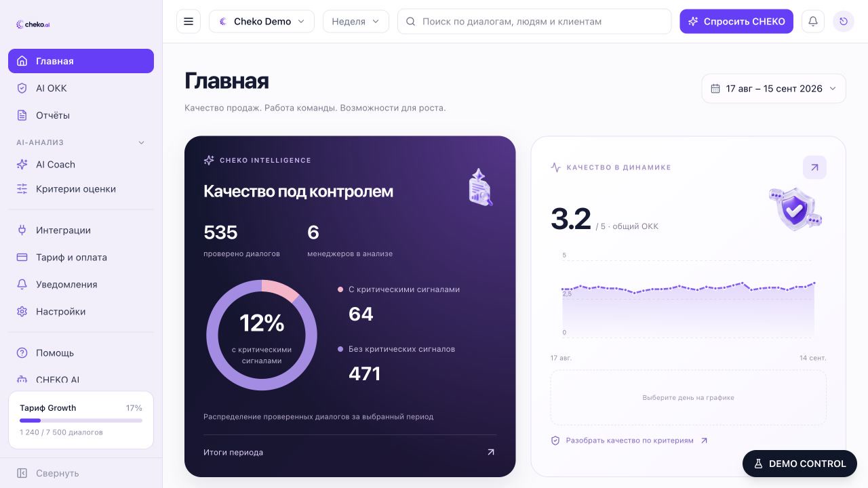Image resolution: width=868 pixels, height=488 pixels.
Task: Click the collapse panel icon beside Свернуть
Action: 22,473
